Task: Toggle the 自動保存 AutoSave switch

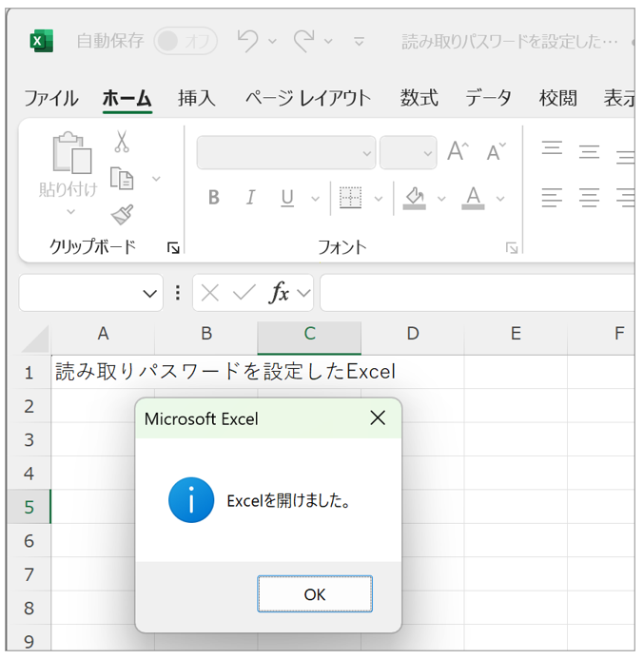Action: point(185,41)
